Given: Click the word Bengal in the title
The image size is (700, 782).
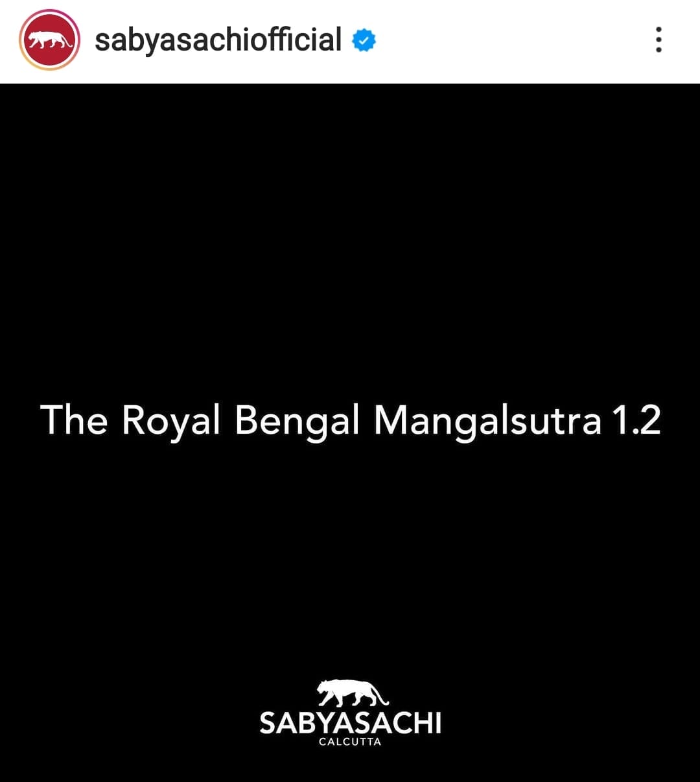Looking at the screenshot, I should (x=297, y=421).
